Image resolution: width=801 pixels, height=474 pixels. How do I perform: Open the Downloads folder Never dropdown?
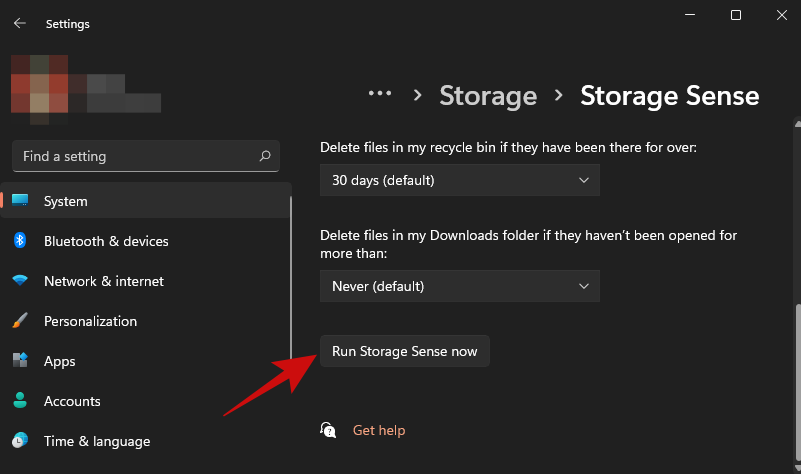coord(460,286)
